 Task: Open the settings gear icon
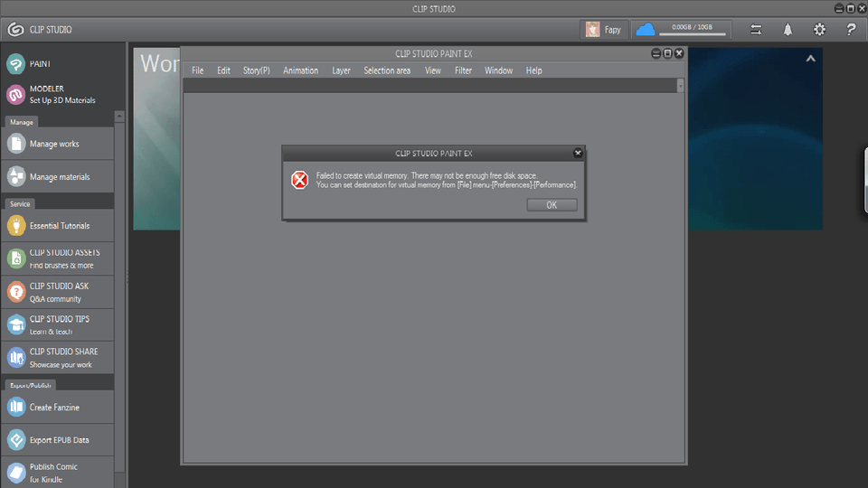click(x=819, y=29)
